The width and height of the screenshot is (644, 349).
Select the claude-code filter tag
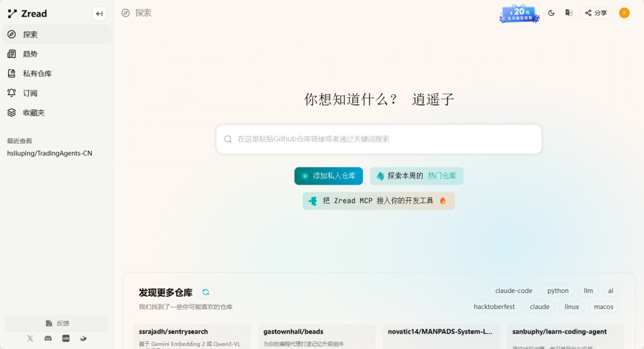click(x=513, y=291)
